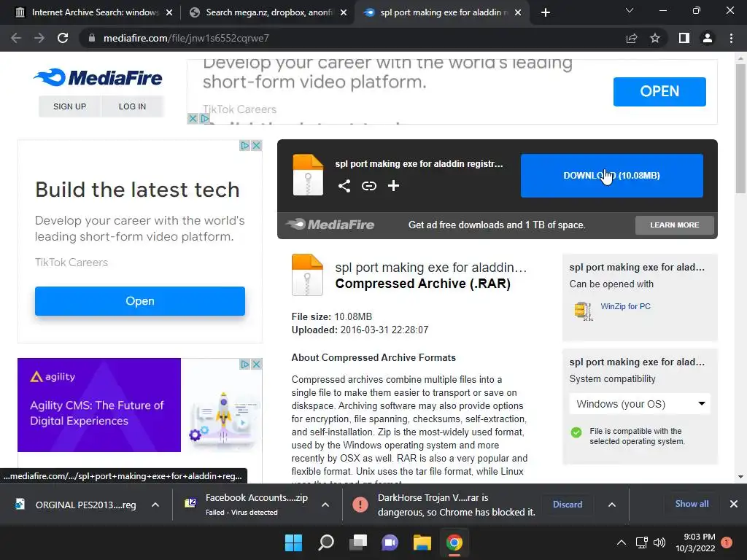Image resolution: width=747 pixels, height=560 pixels.
Task: Click the lock icon in address bar
Action: pyautogui.click(x=91, y=38)
